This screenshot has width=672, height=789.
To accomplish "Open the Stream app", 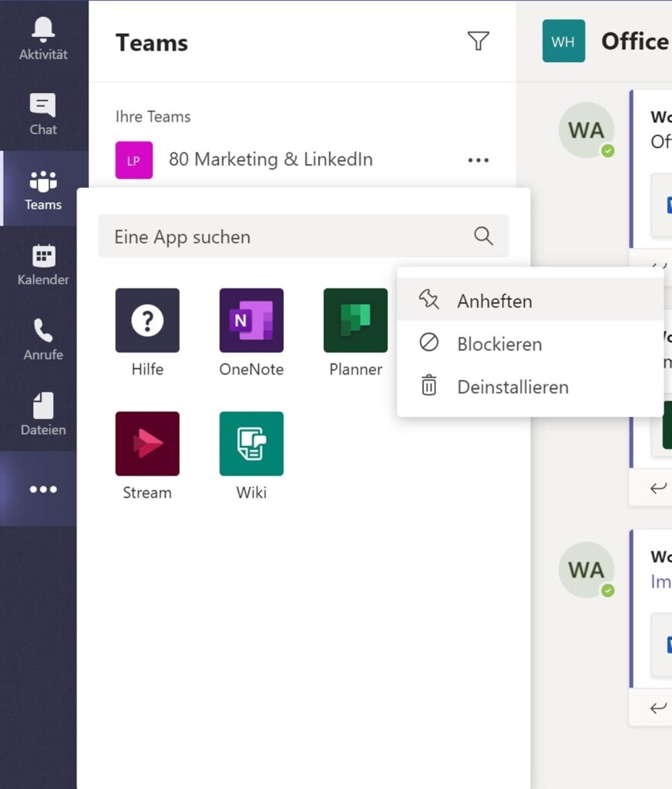I will tap(147, 456).
